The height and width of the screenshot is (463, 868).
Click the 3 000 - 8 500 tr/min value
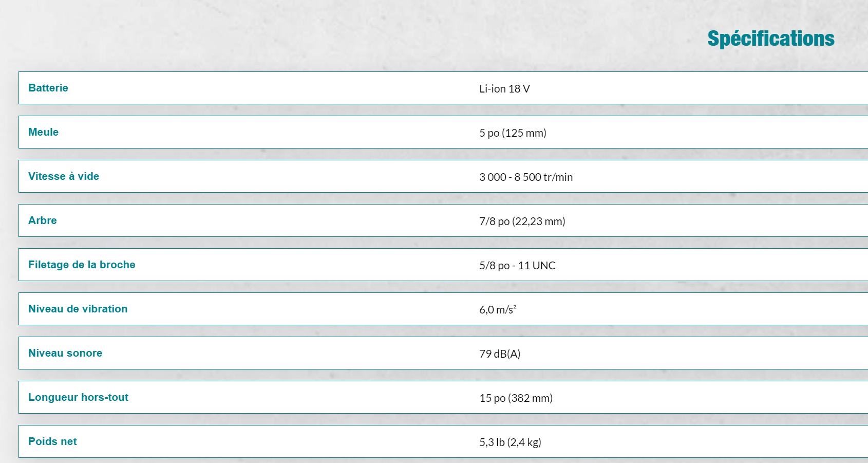click(x=526, y=177)
